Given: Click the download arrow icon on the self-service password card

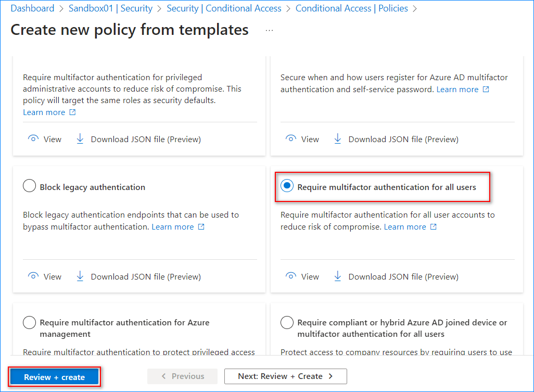Looking at the screenshot, I should tap(338, 139).
